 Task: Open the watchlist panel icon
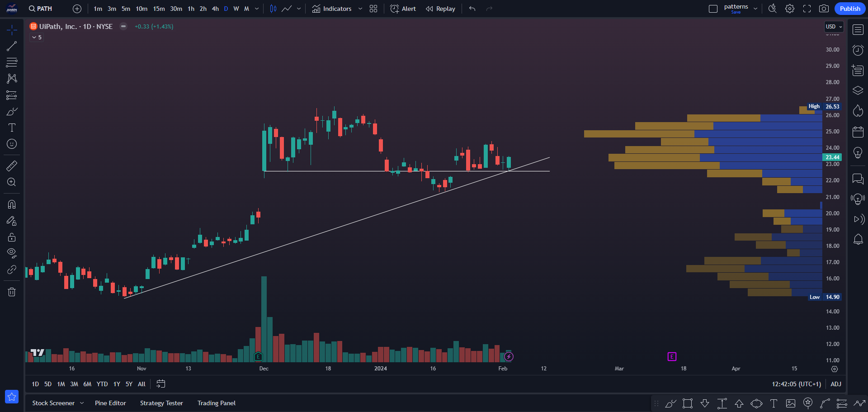pyautogui.click(x=858, y=30)
